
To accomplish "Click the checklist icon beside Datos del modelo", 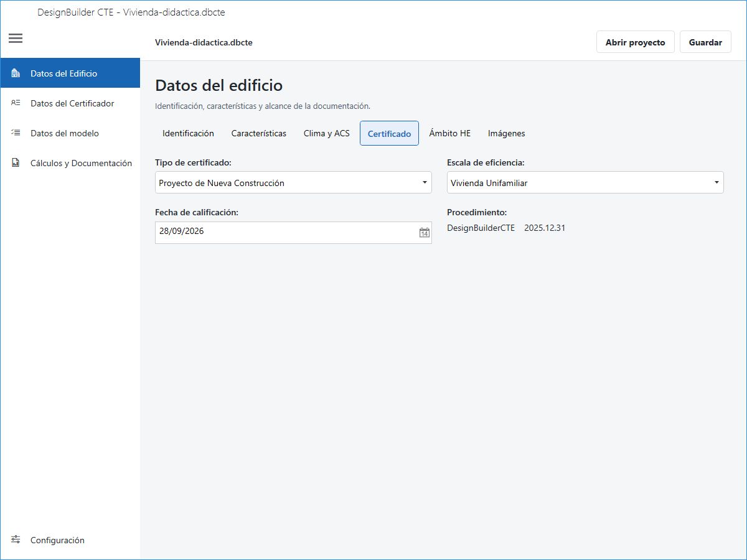I will point(16,133).
